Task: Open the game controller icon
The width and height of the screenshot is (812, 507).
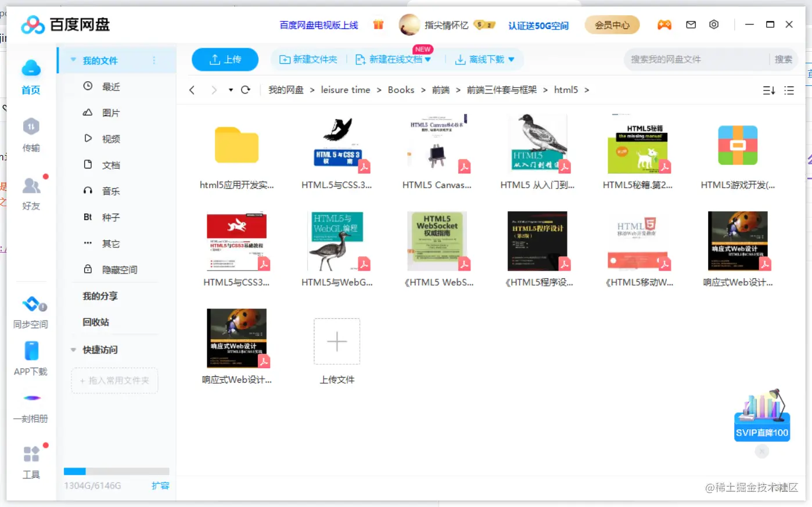Action: [x=664, y=24]
